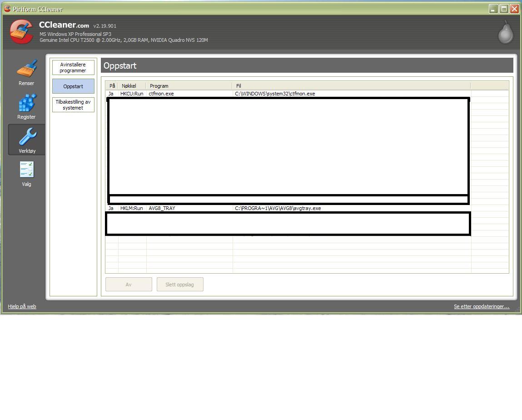Open the Renser cleaner section
The height and width of the screenshot is (420, 522).
26,73
